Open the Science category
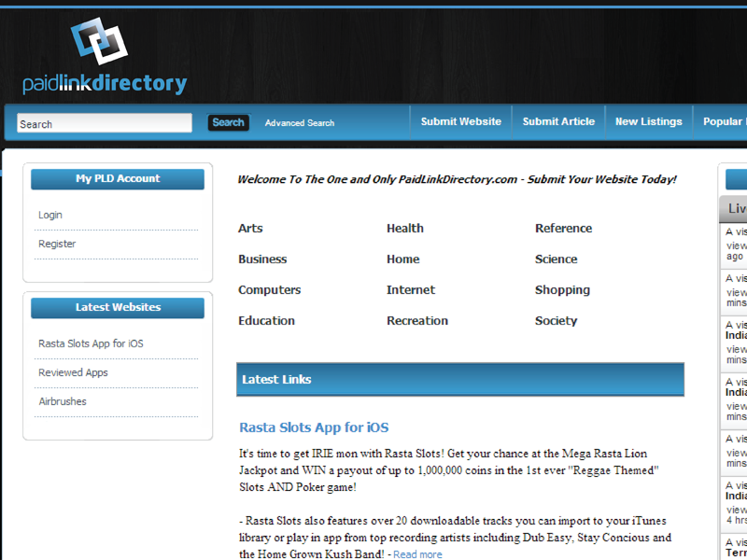Image resolution: width=747 pixels, height=560 pixels. tap(556, 259)
